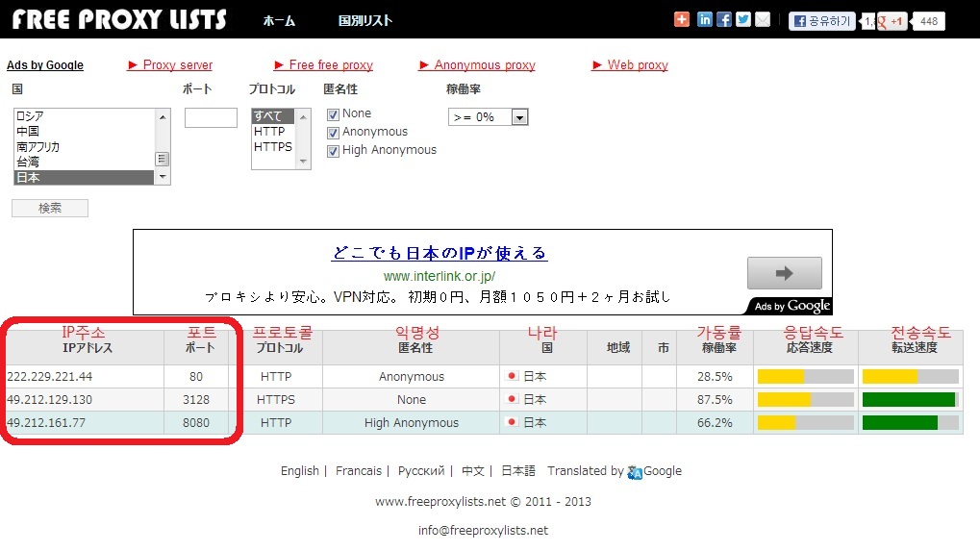Click the Google +1 button
Viewport: 980px width, 551px height.
(892, 21)
